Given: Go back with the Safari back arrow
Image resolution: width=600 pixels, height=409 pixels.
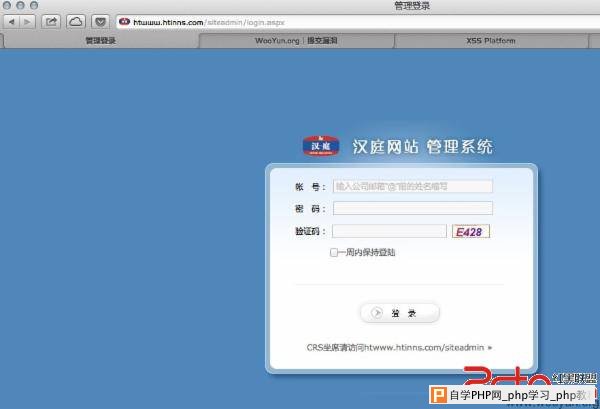Looking at the screenshot, I should coord(11,22).
